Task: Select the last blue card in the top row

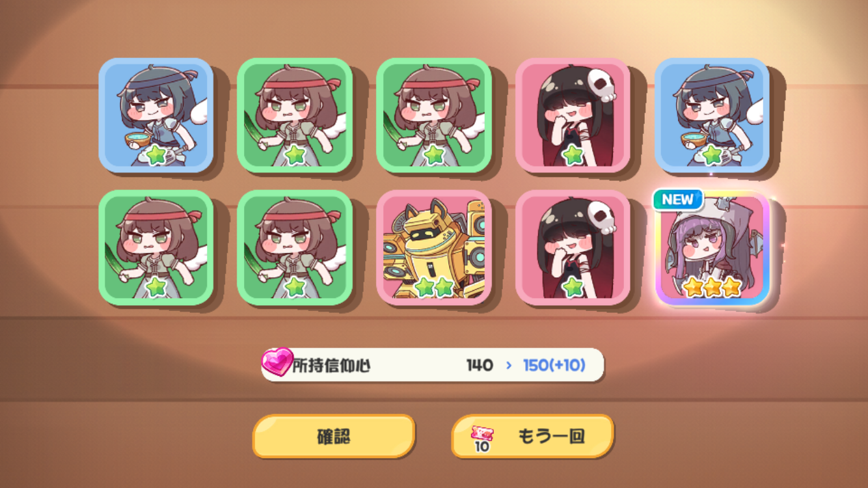Action: pos(712,115)
